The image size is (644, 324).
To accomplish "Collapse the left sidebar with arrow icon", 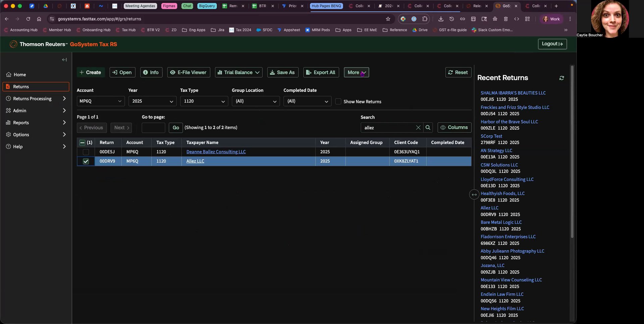I will pyautogui.click(x=64, y=60).
